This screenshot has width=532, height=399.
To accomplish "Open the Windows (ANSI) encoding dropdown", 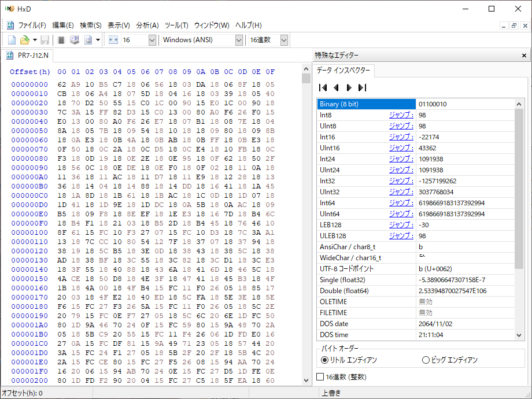I will pyautogui.click(x=239, y=40).
